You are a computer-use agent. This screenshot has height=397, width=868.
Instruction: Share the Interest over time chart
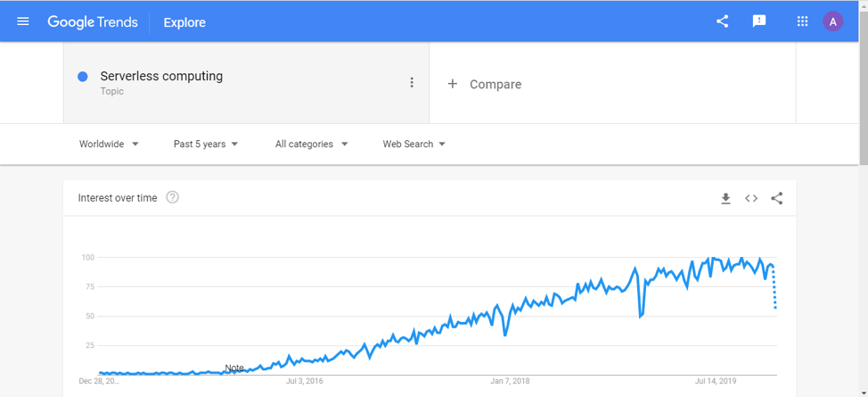click(777, 198)
